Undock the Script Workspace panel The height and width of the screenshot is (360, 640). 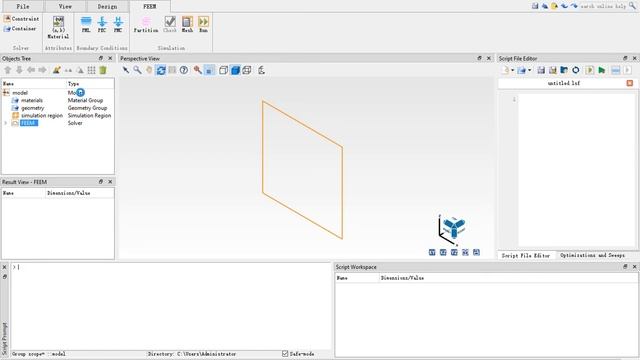pos(625,267)
